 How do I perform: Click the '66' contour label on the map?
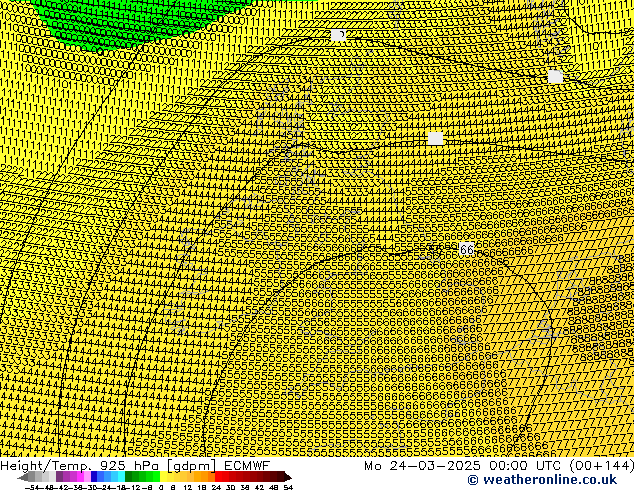(x=467, y=249)
